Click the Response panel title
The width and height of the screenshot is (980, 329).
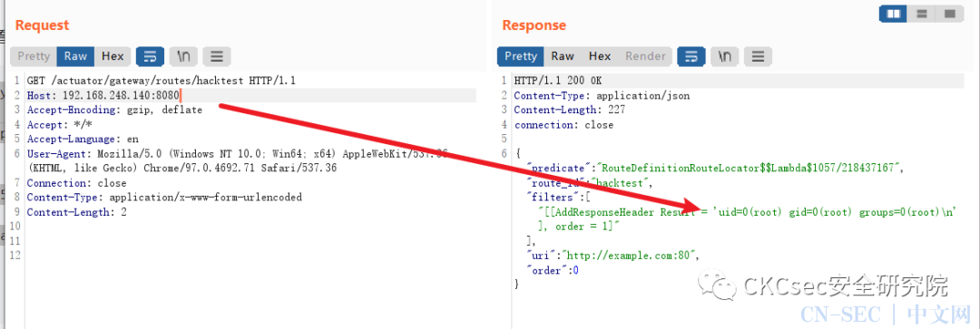click(x=534, y=25)
